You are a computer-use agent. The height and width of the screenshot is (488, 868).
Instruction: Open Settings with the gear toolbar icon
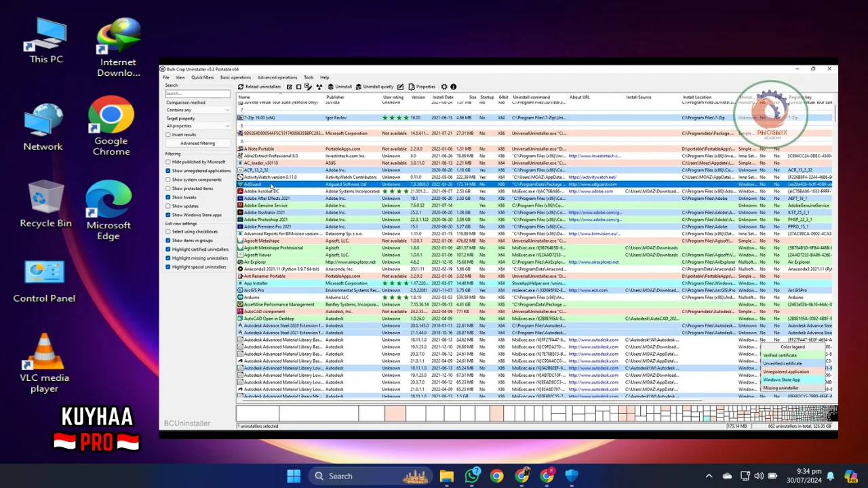(444, 87)
